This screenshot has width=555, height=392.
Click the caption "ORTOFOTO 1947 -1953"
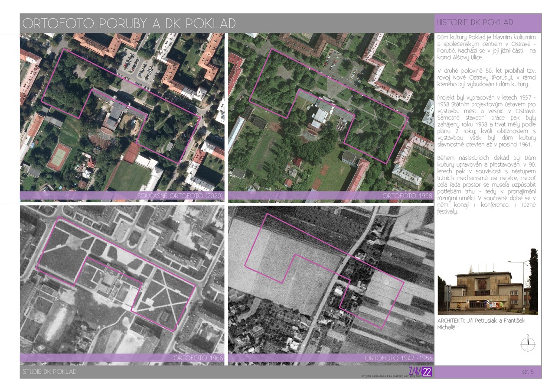pos(398,358)
